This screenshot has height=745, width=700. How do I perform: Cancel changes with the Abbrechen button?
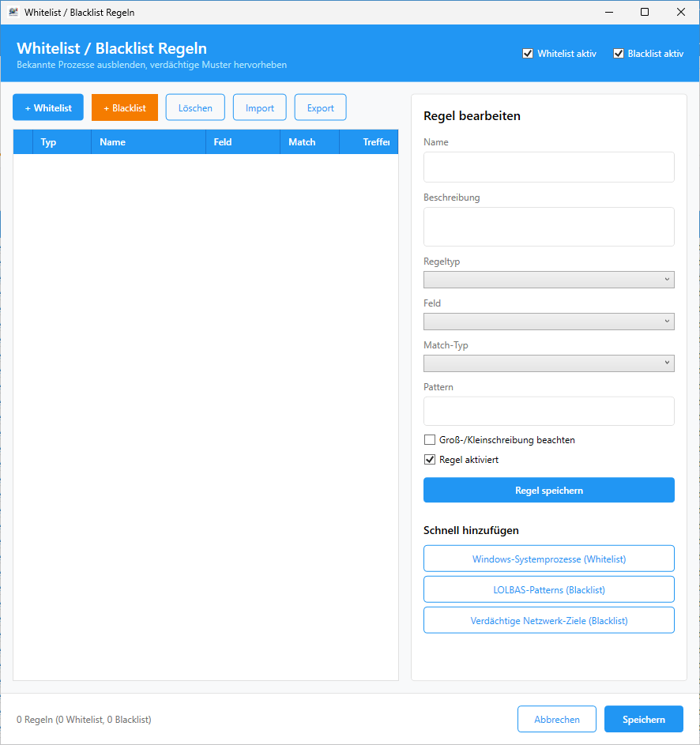(x=556, y=719)
